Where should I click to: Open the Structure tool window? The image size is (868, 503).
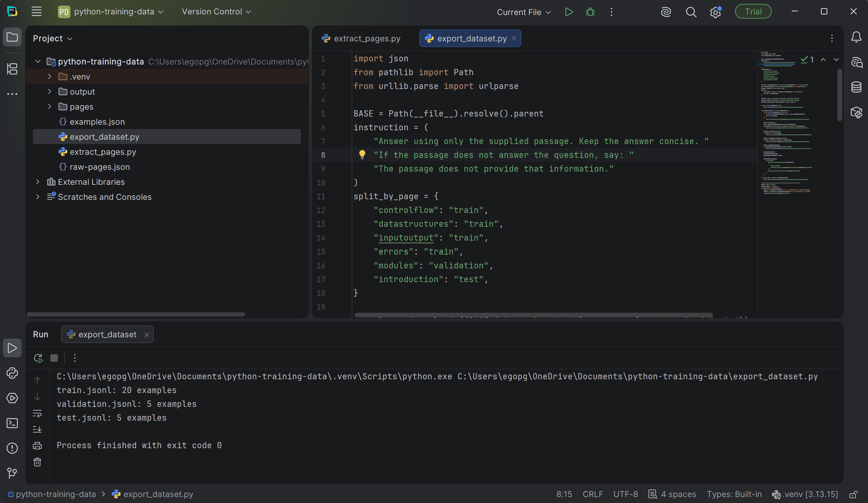click(12, 69)
